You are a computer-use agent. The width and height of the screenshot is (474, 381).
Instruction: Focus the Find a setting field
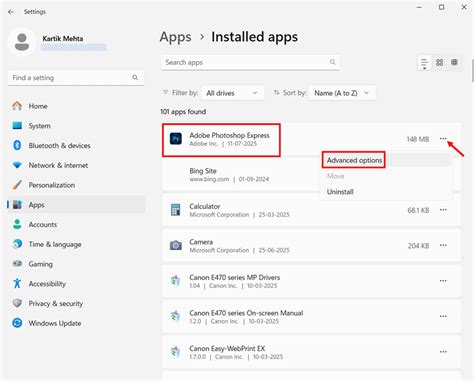[76, 78]
